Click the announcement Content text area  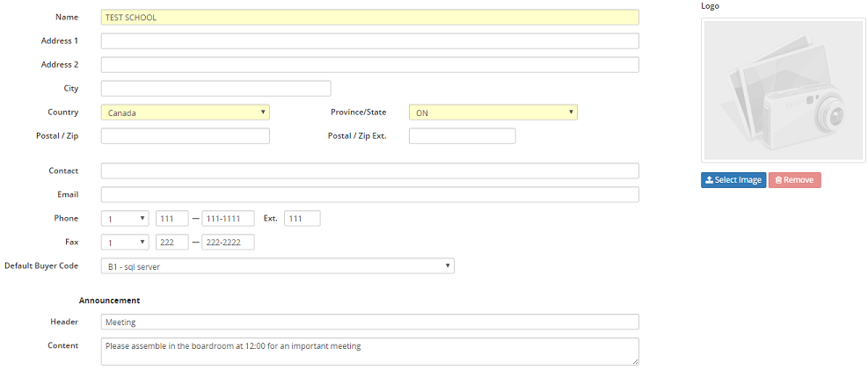(369, 351)
